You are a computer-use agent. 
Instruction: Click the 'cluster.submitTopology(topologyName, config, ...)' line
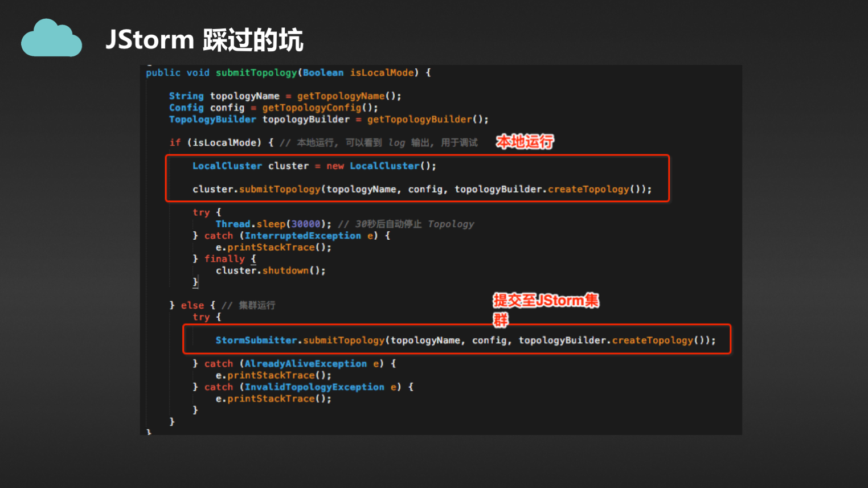[x=422, y=189]
